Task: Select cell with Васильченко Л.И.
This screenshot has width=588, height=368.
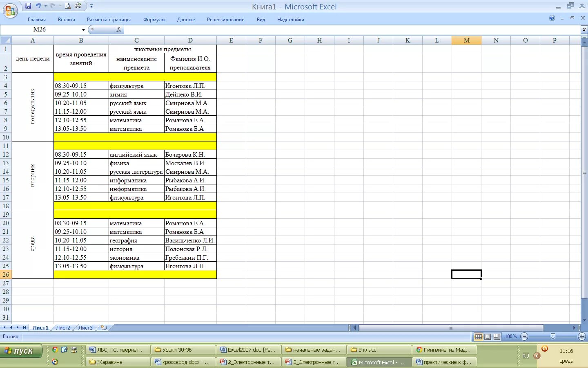Action: pos(190,240)
